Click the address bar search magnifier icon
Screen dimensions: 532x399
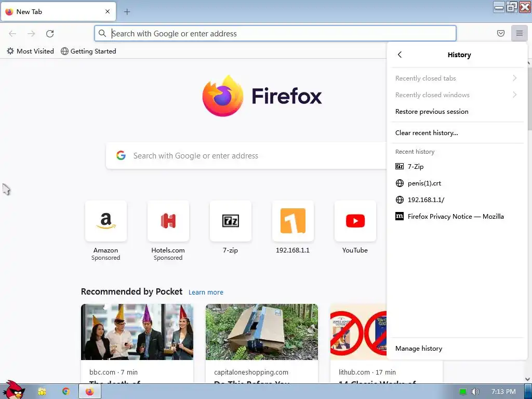[x=102, y=33]
